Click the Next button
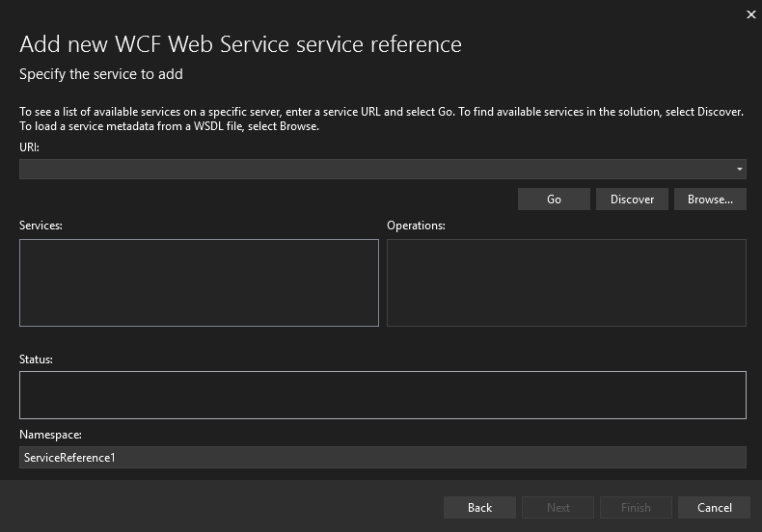 (x=558, y=507)
